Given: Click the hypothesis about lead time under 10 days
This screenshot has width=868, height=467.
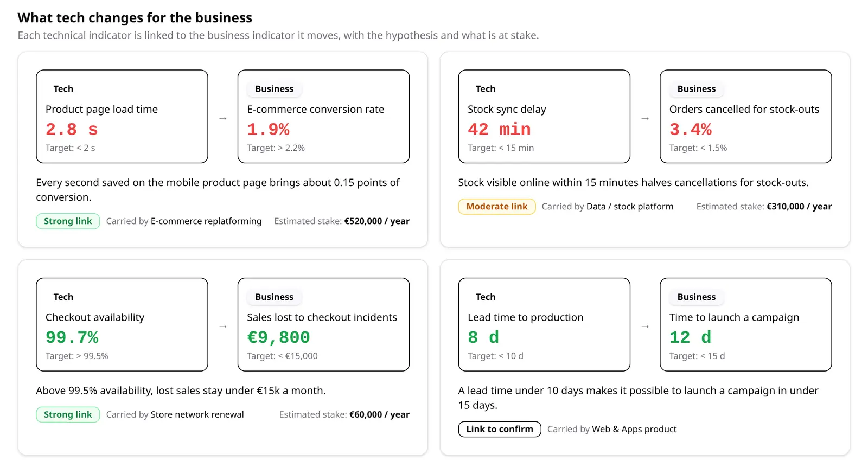Looking at the screenshot, I should coord(639,398).
